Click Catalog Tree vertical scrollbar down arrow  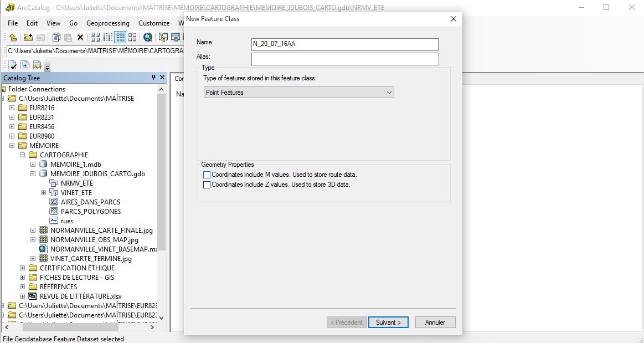161,318
